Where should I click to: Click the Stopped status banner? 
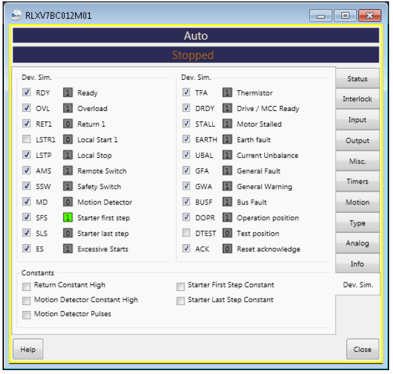[196, 55]
